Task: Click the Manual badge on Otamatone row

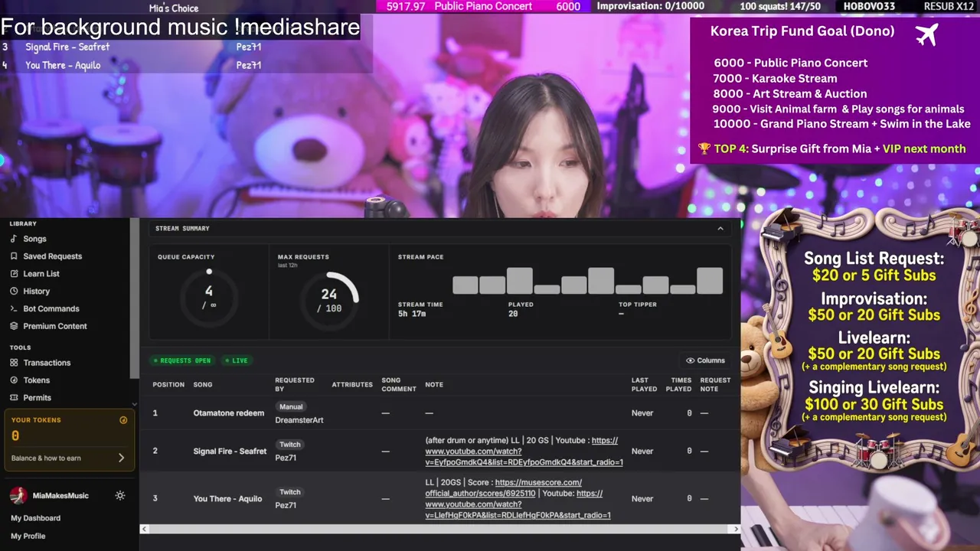Action: (x=291, y=407)
